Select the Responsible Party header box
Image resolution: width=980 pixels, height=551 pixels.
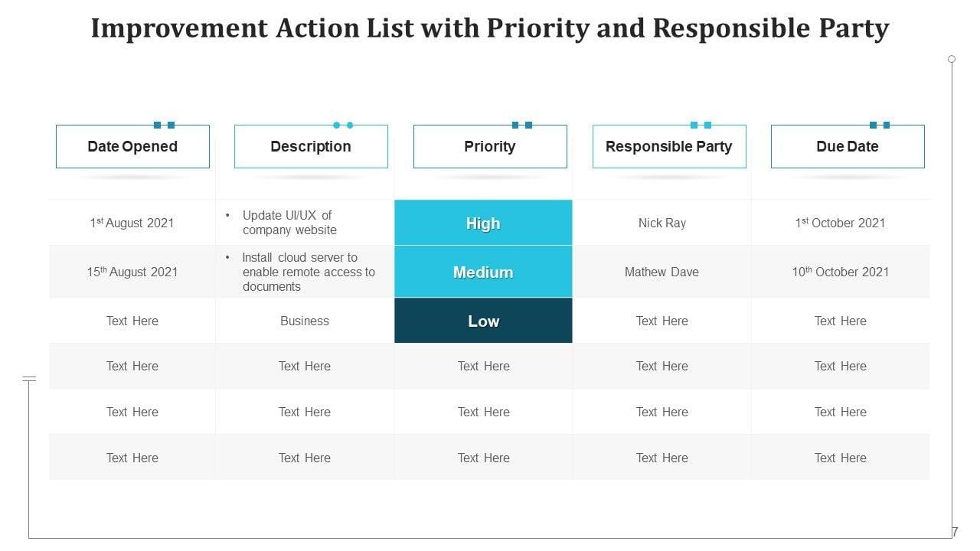pyautogui.click(x=668, y=147)
